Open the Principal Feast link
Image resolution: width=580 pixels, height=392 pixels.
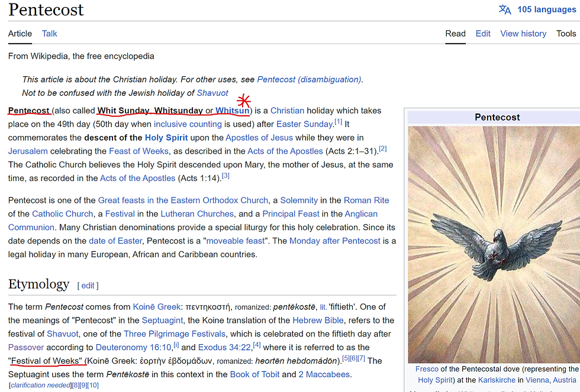click(x=291, y=214)
